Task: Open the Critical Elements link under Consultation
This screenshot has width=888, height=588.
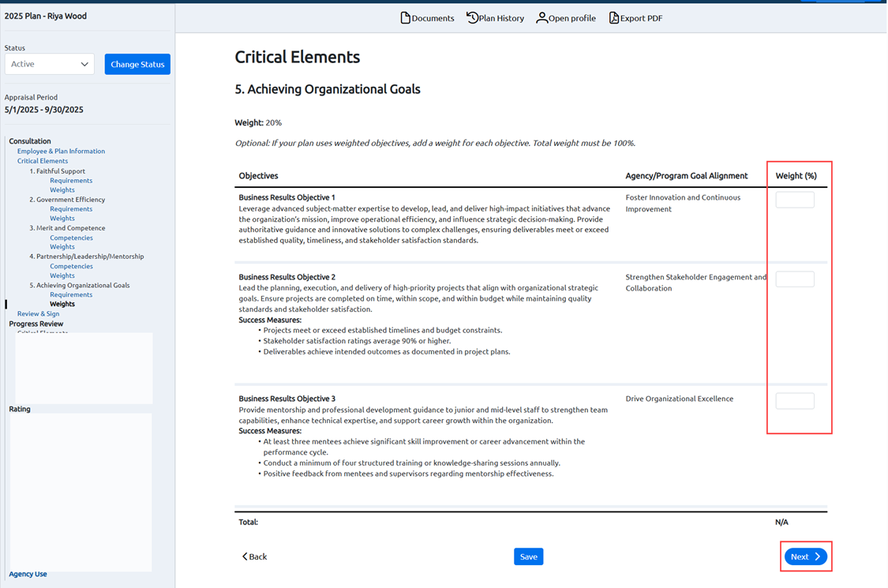Action: click(43, 161)
